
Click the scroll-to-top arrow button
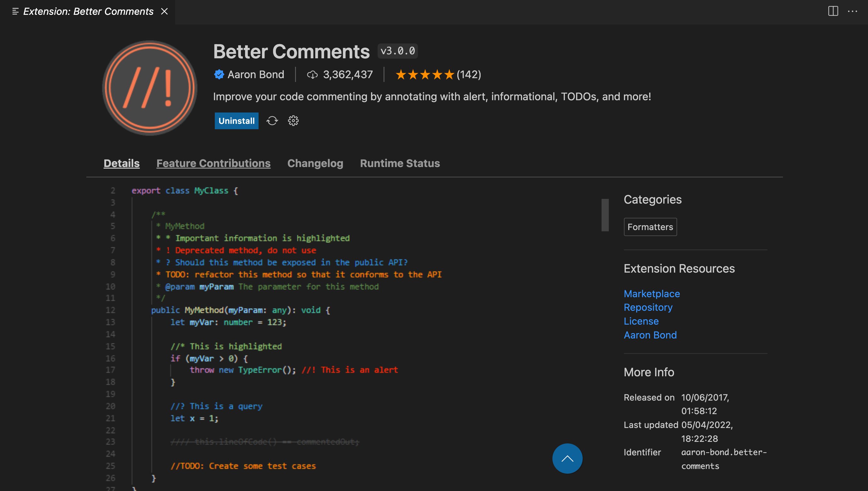(x=568, y=458)
